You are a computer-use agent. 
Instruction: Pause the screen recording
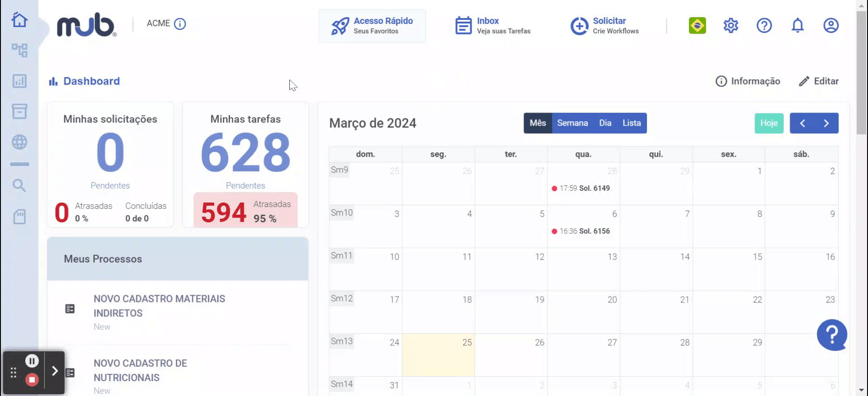point(32,361)
